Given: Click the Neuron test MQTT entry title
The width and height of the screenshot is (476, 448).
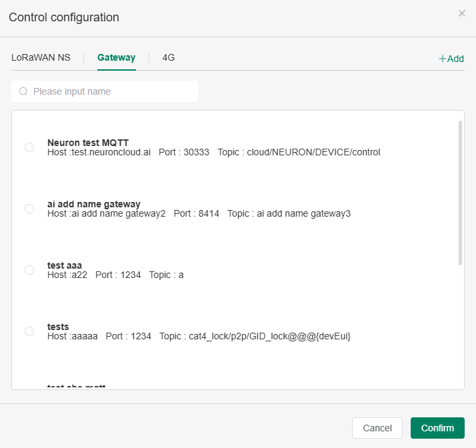Looking at the screenshot, I should pos(88,143).
